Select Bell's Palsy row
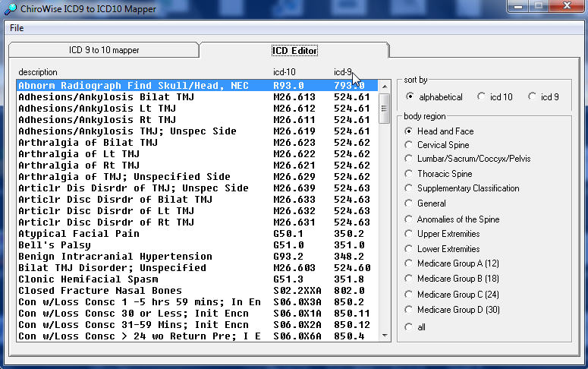 [197, 245]
